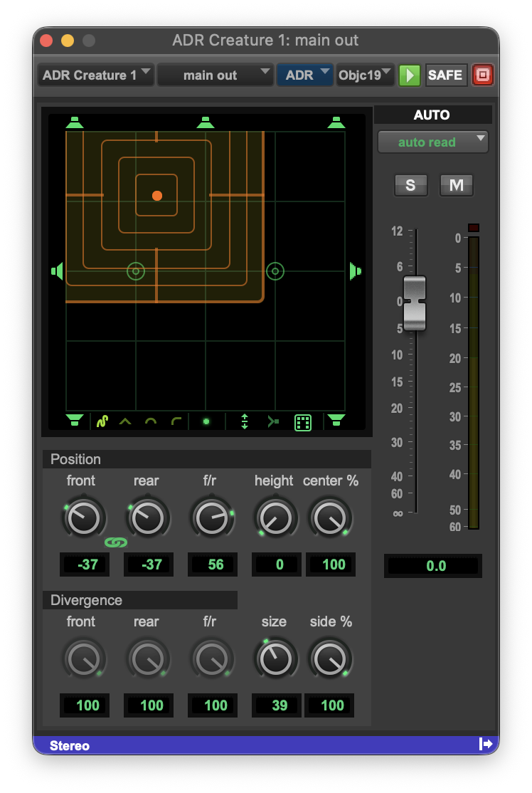Image resolution: width=532 pixels, height=793 pixels.
Task: Open the output window arrow in Stereo bar
Action: [486, 743]
